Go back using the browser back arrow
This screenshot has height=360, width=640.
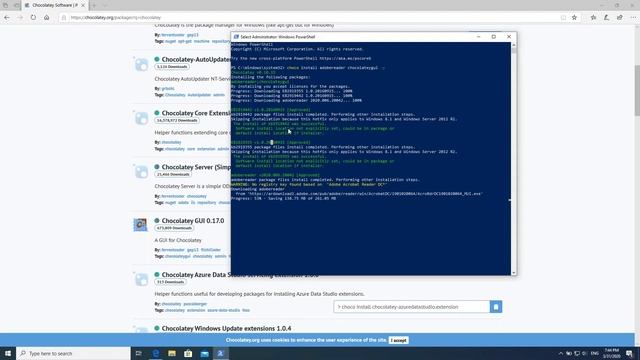7,18
